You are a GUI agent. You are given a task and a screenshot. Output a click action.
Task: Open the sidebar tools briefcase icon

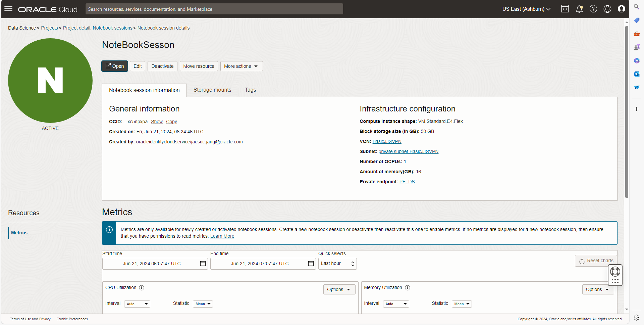[637, 34]
